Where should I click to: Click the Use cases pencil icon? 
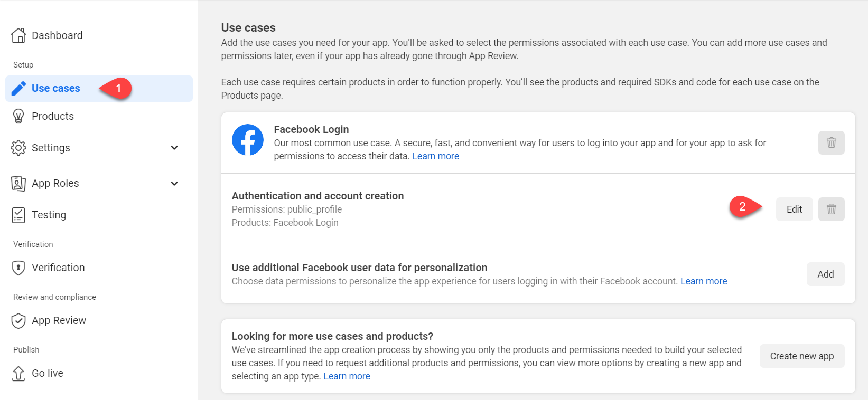pos(18,88)
